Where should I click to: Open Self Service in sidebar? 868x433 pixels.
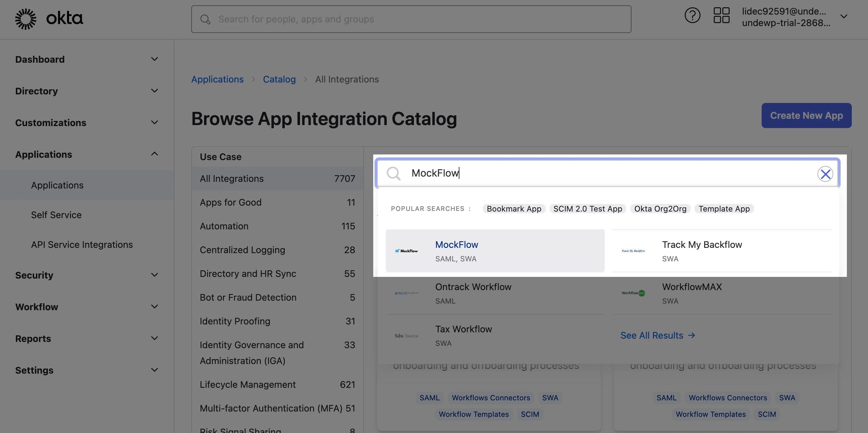(87, 215)
